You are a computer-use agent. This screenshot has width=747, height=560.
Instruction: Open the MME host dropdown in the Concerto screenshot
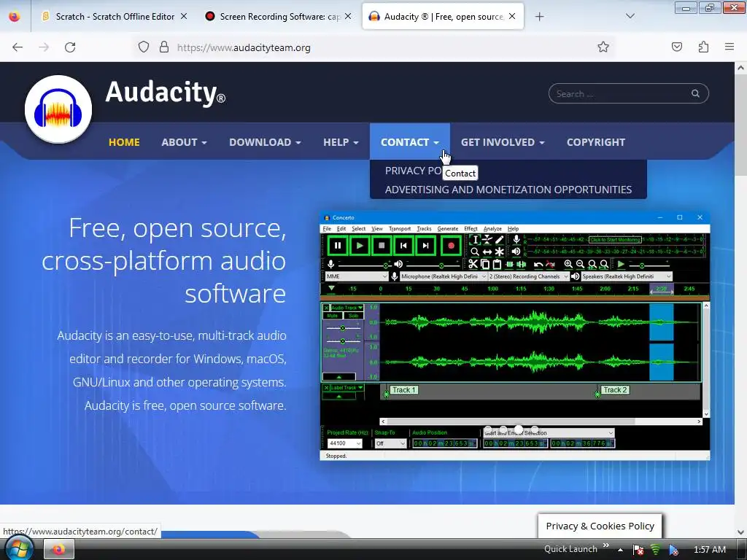[x=356, y=276]
